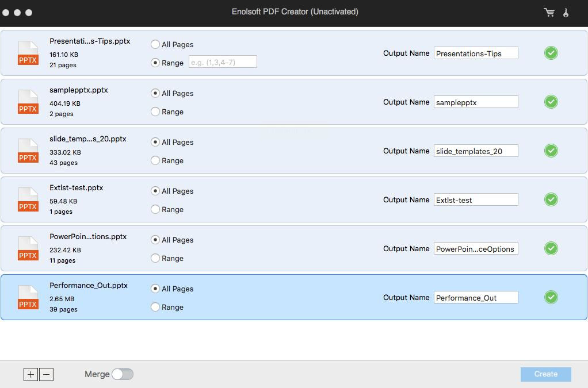This screenshot has height=388, width=588.
Task: Click the 333.02 KB file size
Action: pos(65,152)
